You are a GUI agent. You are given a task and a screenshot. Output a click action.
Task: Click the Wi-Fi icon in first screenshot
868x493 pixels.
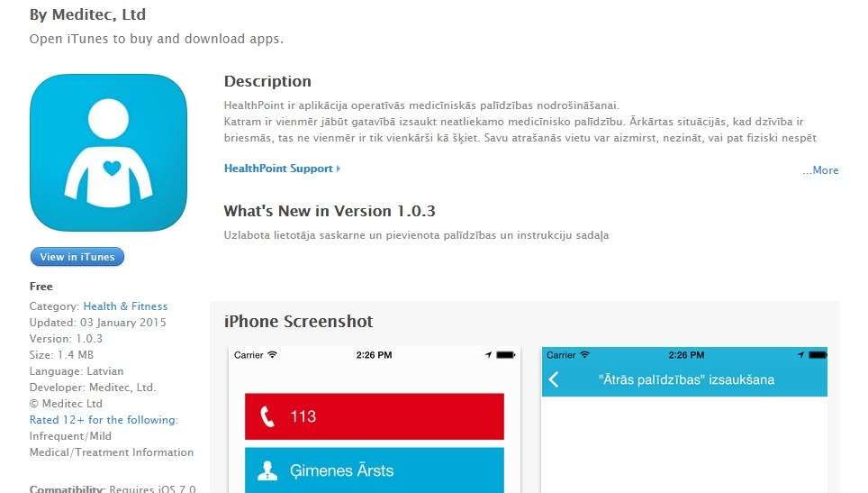click(272, 354)
